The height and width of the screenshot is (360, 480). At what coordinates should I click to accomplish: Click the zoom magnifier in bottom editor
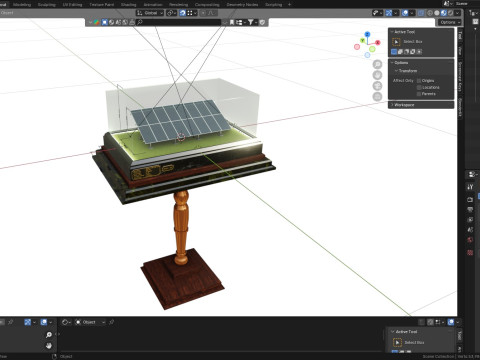tap(49, 335)
